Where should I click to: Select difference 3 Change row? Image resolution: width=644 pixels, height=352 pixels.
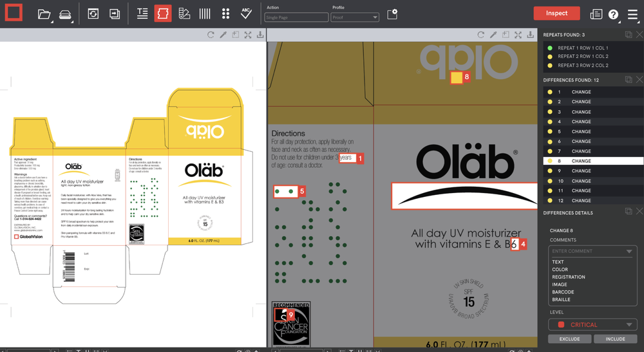point(593,111)
